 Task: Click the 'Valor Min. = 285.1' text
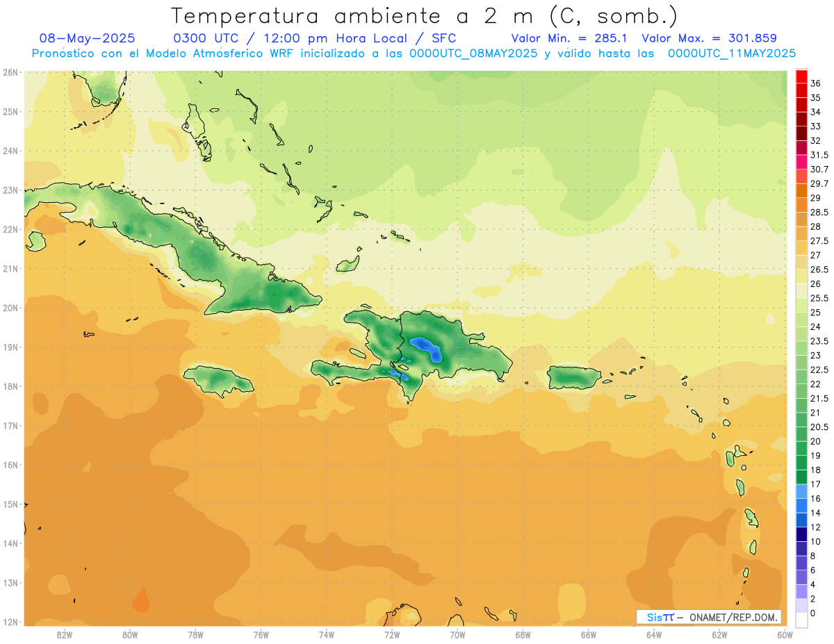tap(569, 38)
